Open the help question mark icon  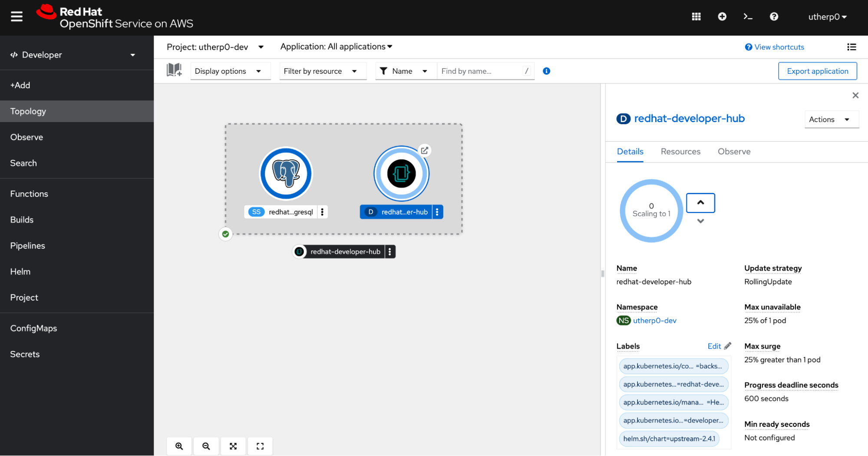click(774, 17)
